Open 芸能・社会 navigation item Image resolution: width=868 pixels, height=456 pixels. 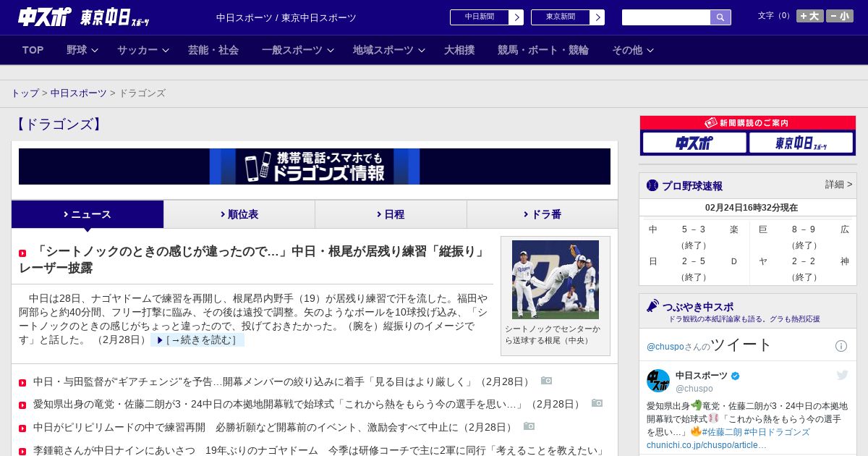click(213, 50)
